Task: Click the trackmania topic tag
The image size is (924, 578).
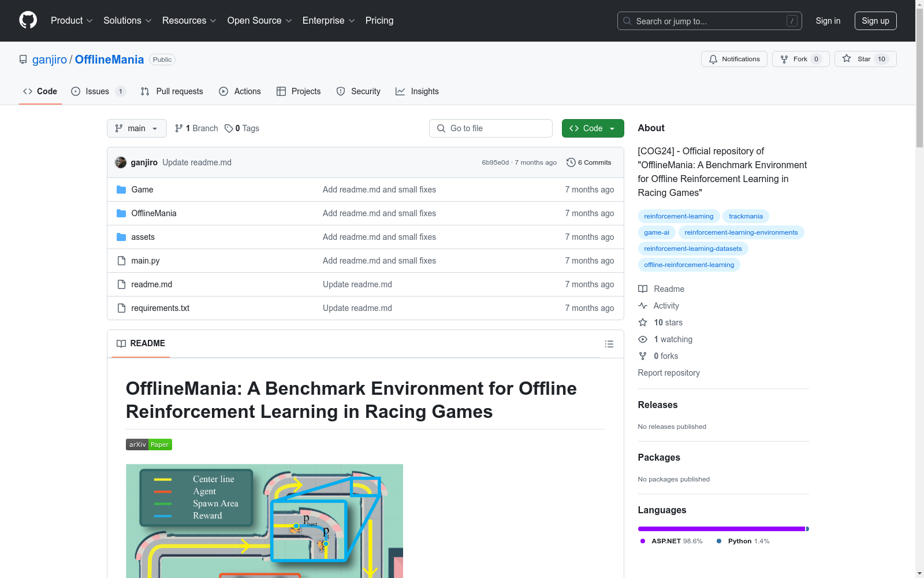Action: 746,216
